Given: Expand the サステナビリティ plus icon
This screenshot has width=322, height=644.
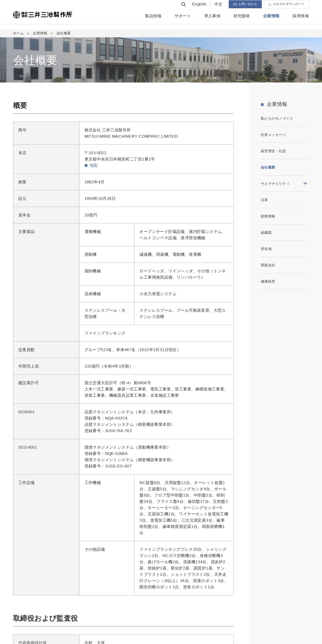Looking at the screenshot, I should (x=305, y=184).
